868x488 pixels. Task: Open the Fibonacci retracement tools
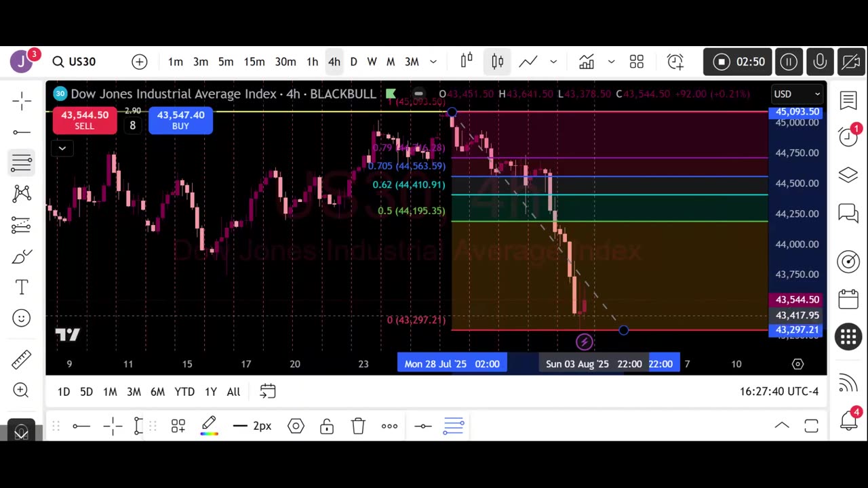click(22, 163)
